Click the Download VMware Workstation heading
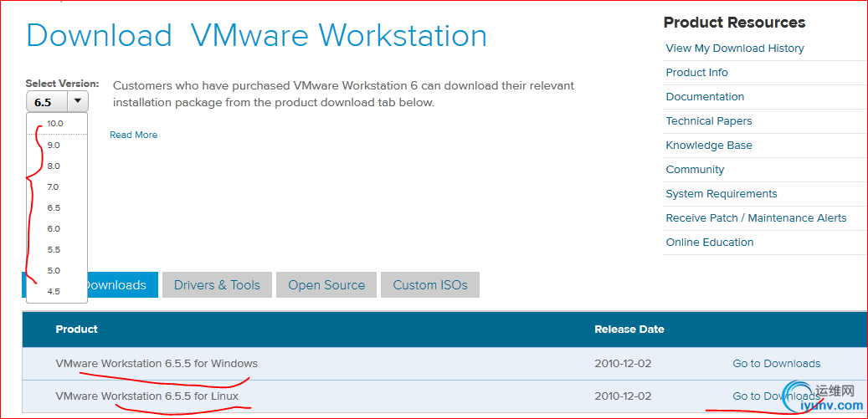Viewport: 868px width, 419px height. coord(257,35)
